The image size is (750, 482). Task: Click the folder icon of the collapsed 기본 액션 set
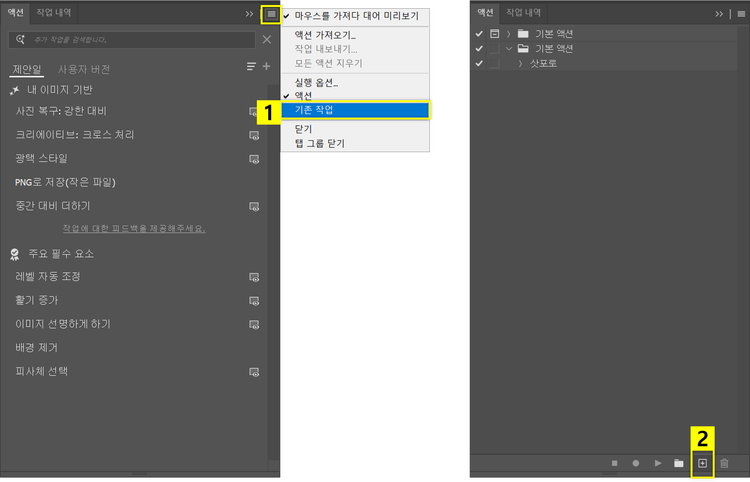[523, 33]
